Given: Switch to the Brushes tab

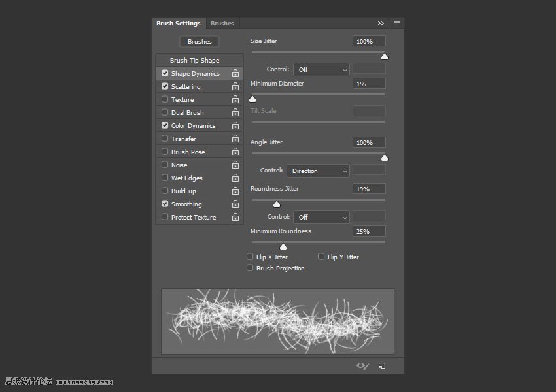Looking at the screenshot, I should pyautogui.click(x=222, y=24).
